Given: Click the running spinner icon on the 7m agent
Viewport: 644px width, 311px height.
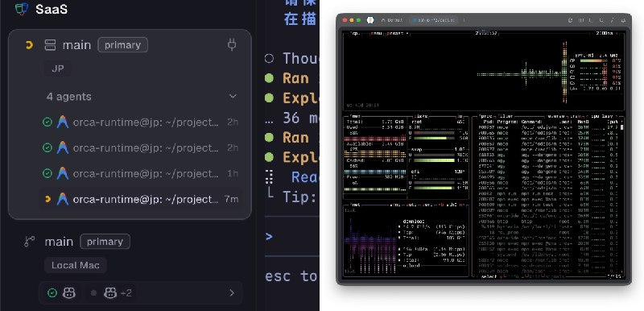Looking at the screenshot, I should (47, 199).
